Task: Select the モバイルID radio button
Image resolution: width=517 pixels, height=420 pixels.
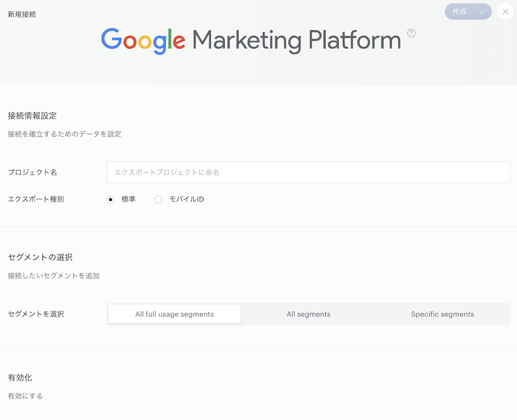Action: [158, 199]
